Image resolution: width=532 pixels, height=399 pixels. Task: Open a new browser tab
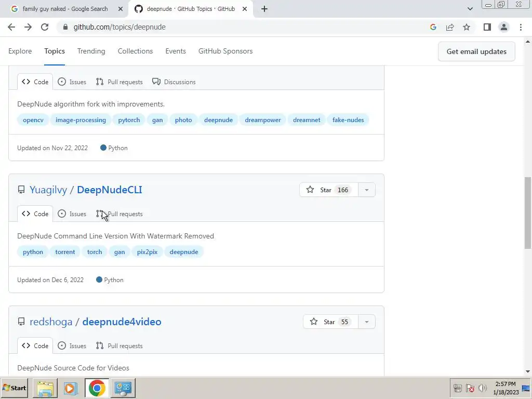[x=264, y=9]
